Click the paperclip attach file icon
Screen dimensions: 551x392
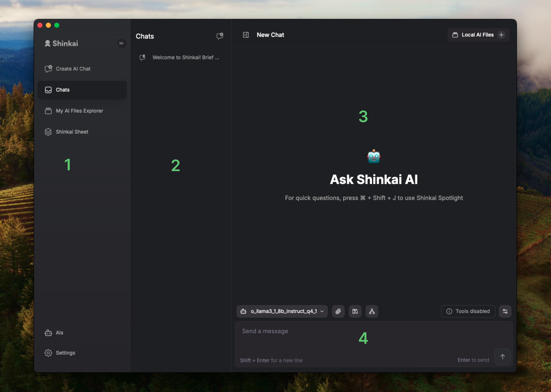(x=338, y=311)
